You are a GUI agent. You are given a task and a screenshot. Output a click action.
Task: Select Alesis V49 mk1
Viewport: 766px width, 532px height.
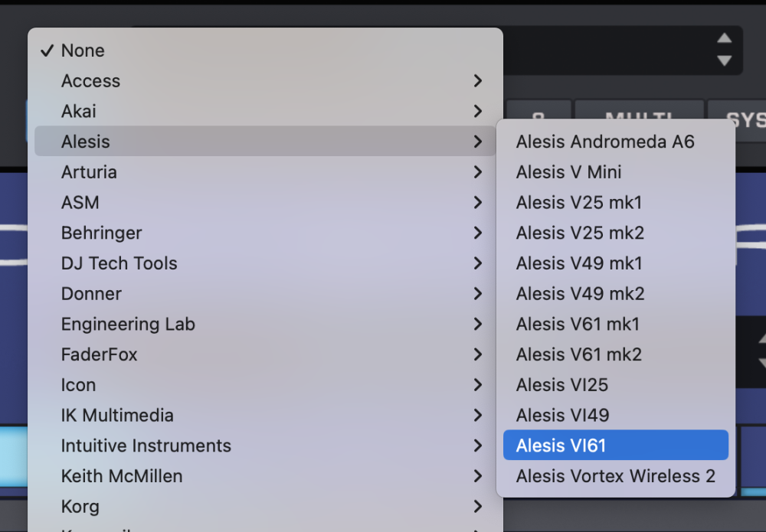579,263
